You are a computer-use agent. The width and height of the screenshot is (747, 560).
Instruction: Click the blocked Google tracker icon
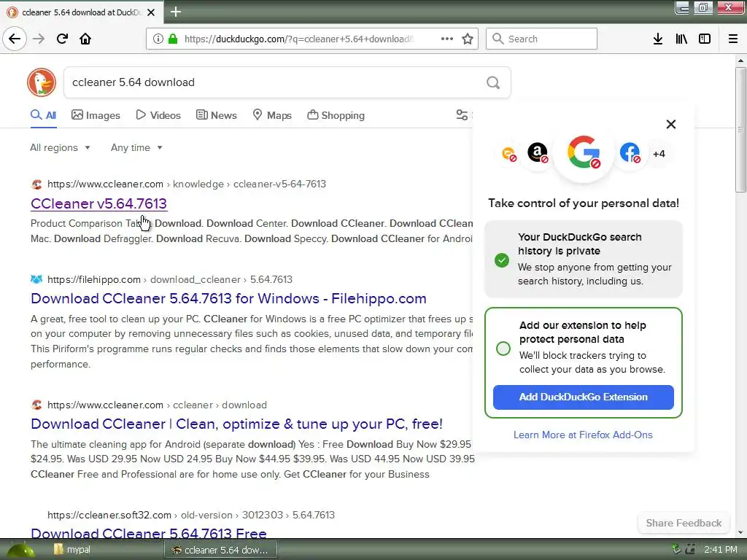(x=584, y=152)
